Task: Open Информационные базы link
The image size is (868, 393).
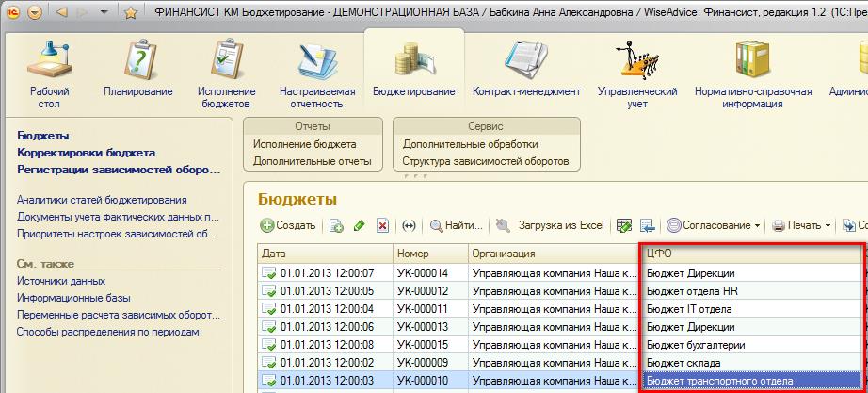Action: pos(73,298)
